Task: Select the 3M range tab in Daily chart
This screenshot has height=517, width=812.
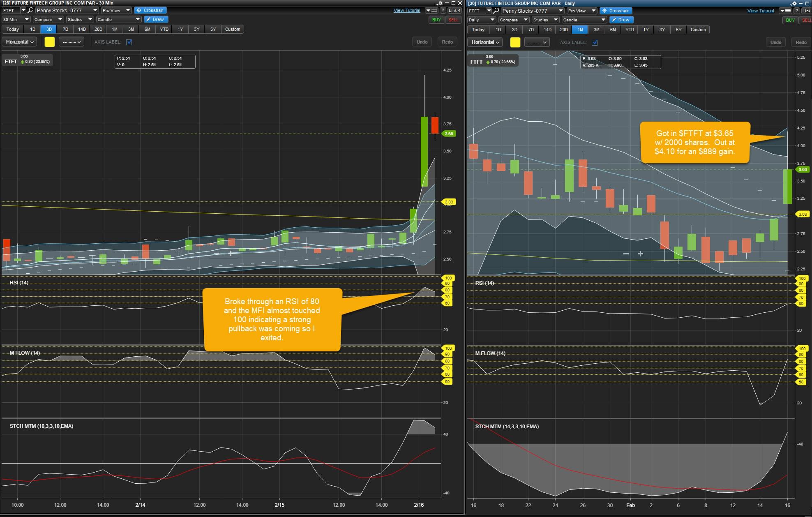Action: (596, 30)
